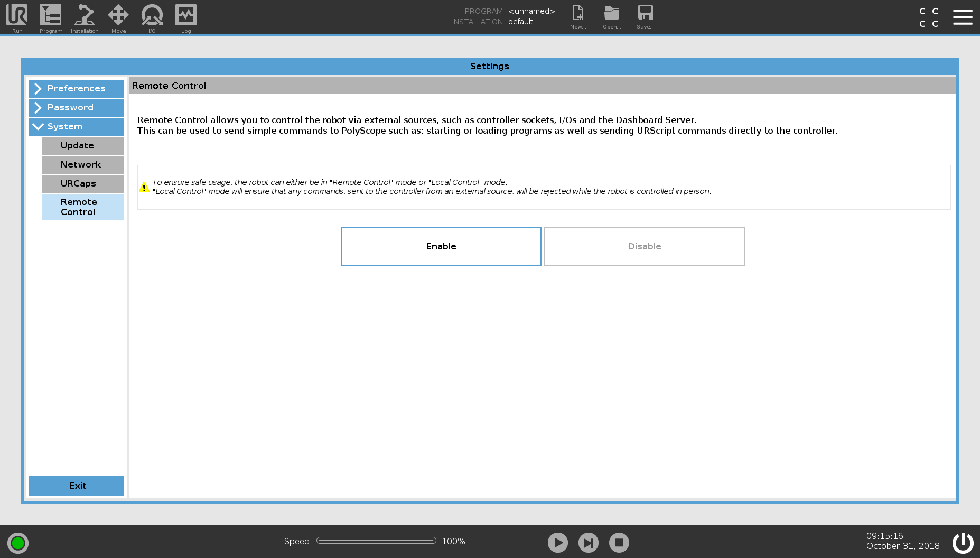
Task: Click the green robot status indicator
Action: point(18,543)
